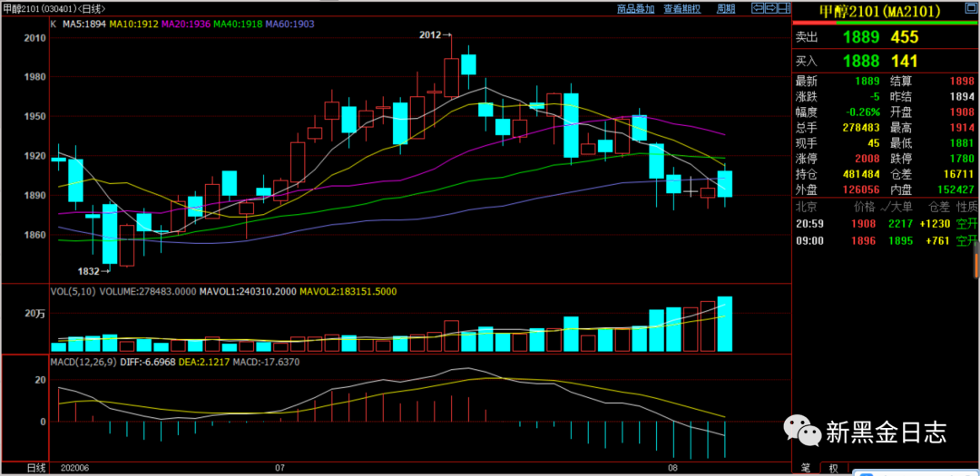Select the 09:00 trade row
980x476 pixels.
[x=884, y=241]
